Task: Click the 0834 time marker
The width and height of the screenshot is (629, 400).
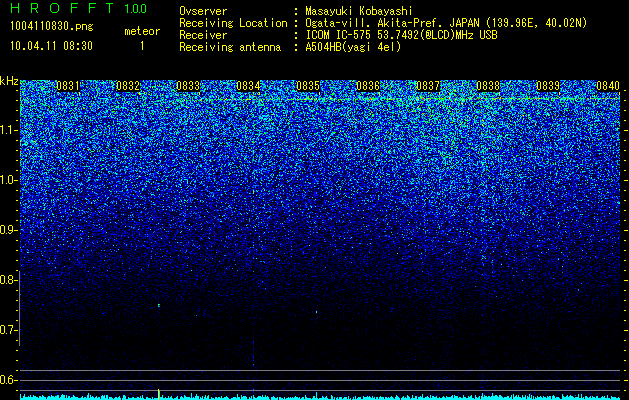Action: pyautogui.click(x=248, y=86)
